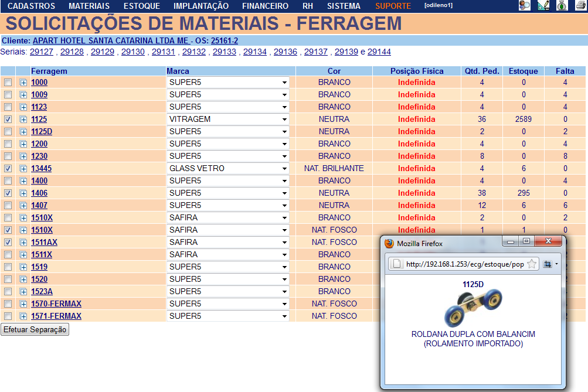The width and height of the screenshot is (588, 392).
Task: Click the roller product image in popup
Action: (473, 308)
